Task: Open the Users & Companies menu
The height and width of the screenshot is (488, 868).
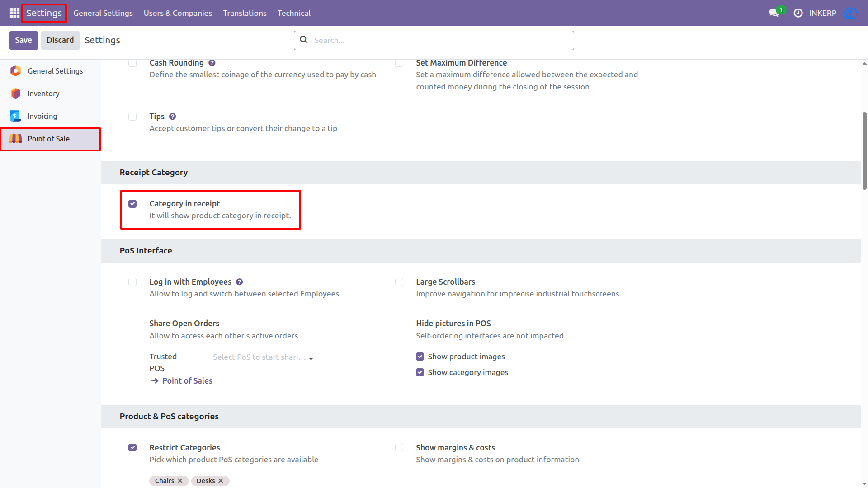Action: 178,13
